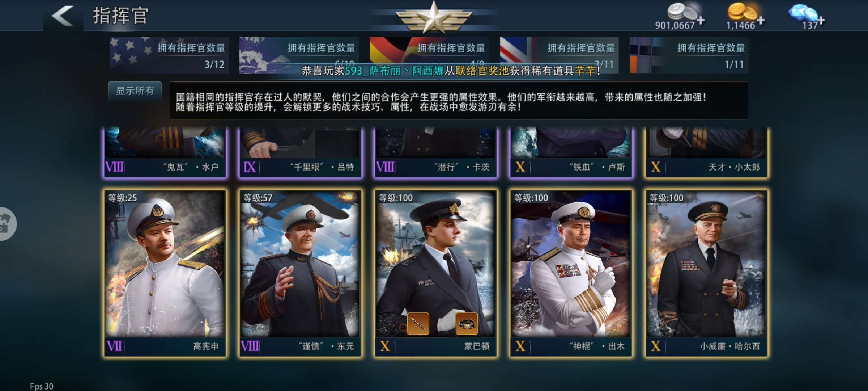
Task: Add silver coins with plus icon
Action: (701, 21)
